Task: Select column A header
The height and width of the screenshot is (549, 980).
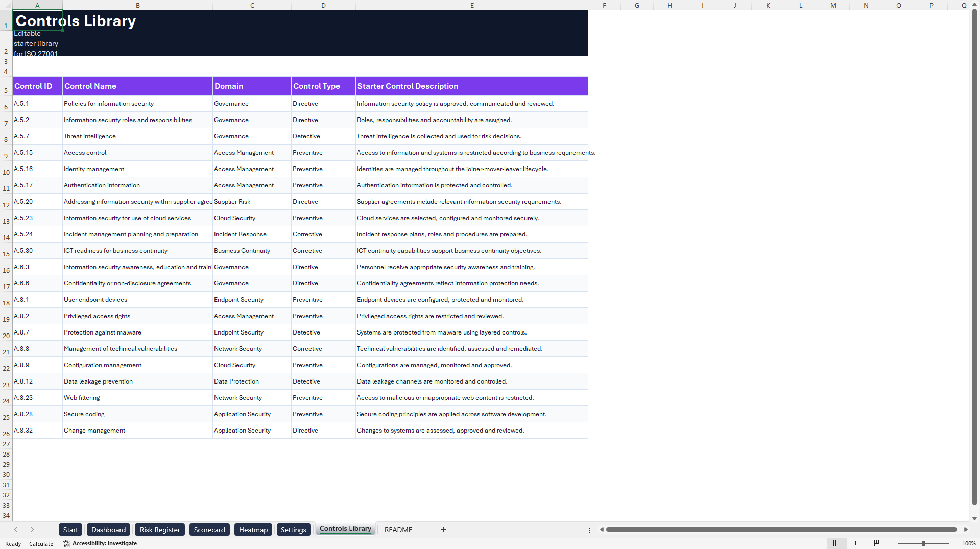Action: pos(37,5)
